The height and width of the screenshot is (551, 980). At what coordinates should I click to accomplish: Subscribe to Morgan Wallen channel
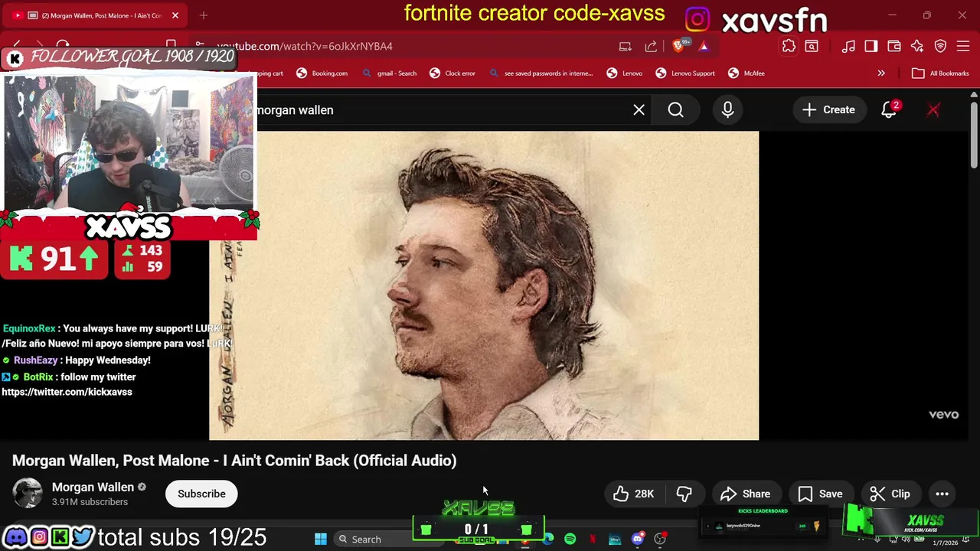201,494
